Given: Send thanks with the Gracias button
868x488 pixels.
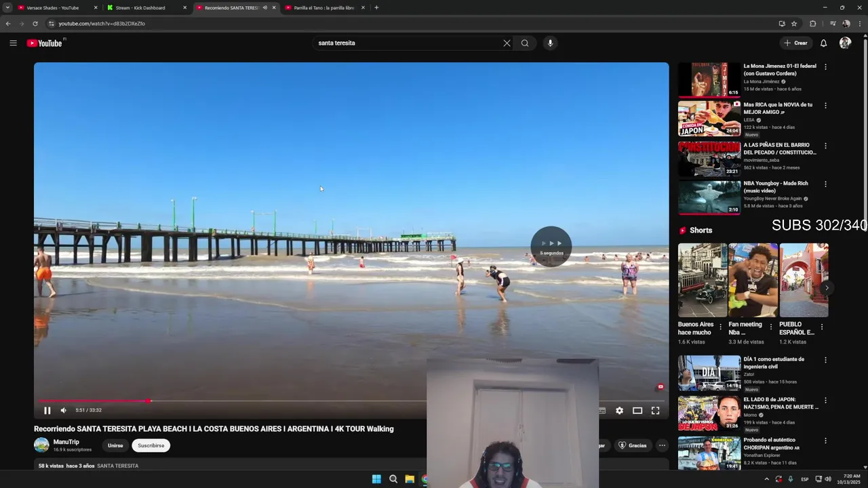Looking at the screenshot, I should coord(632,445).
